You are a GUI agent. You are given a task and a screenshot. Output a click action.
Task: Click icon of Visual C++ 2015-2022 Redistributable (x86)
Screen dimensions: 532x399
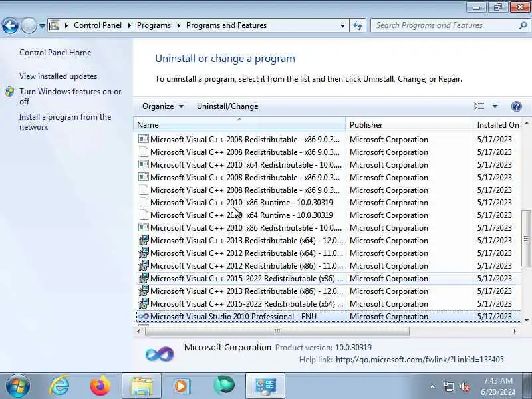click(x=144, y=278)
